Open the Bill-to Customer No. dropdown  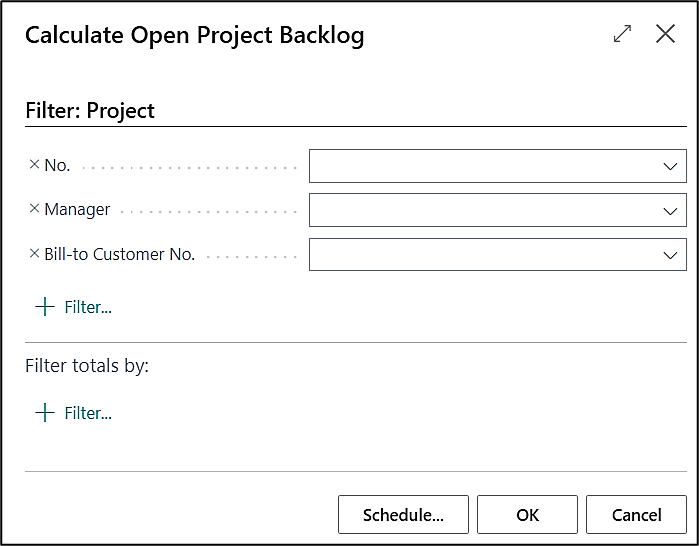pos(670,255)
